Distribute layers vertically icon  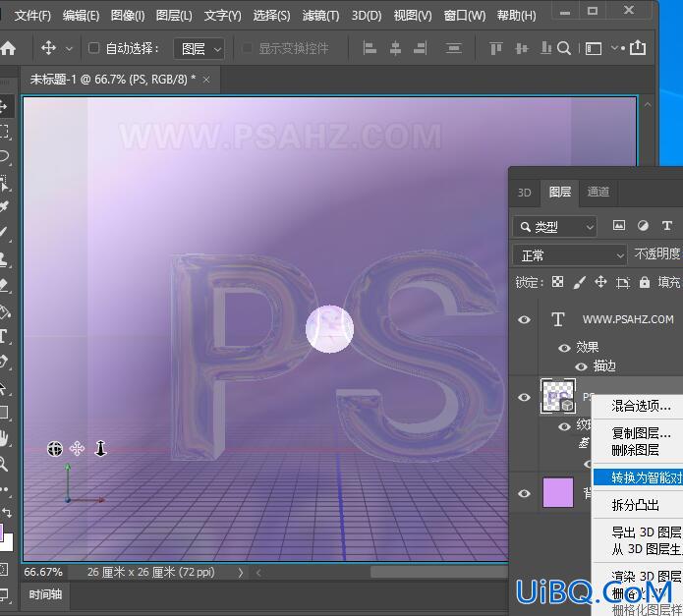453,48
